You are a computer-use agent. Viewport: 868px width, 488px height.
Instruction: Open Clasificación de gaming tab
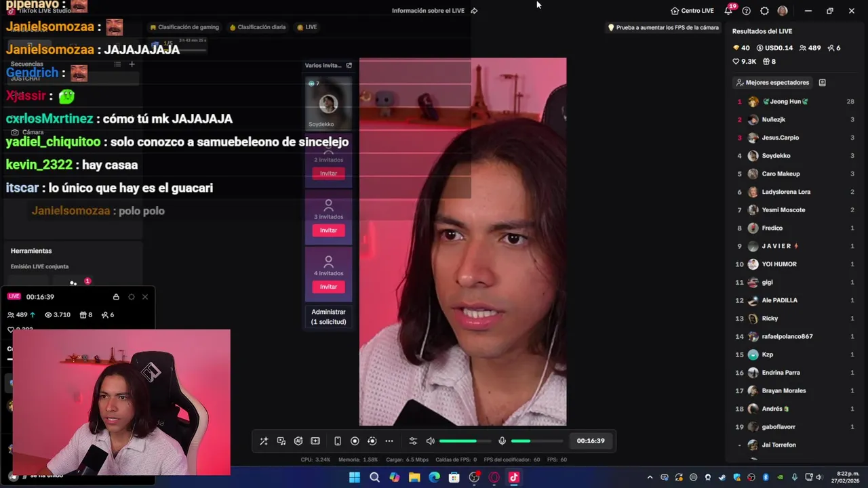pos(184,27)
